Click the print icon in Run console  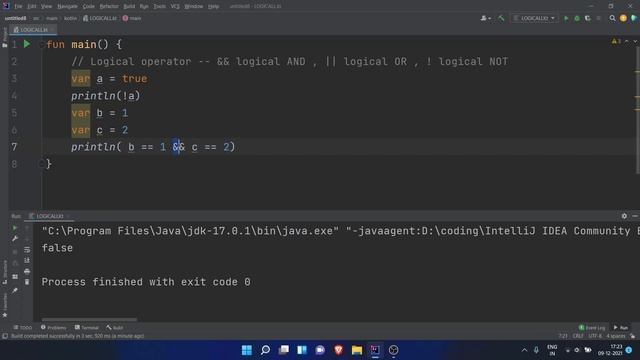[27, 271]
